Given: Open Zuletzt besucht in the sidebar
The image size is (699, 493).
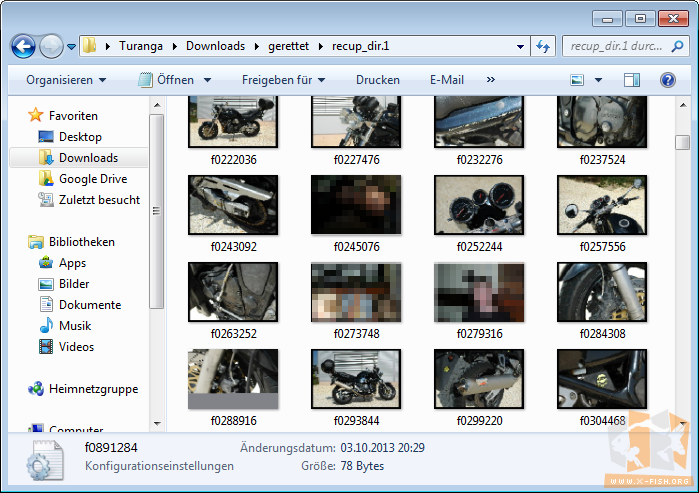Looking at the screenshot, I should (x=89, y=200).
